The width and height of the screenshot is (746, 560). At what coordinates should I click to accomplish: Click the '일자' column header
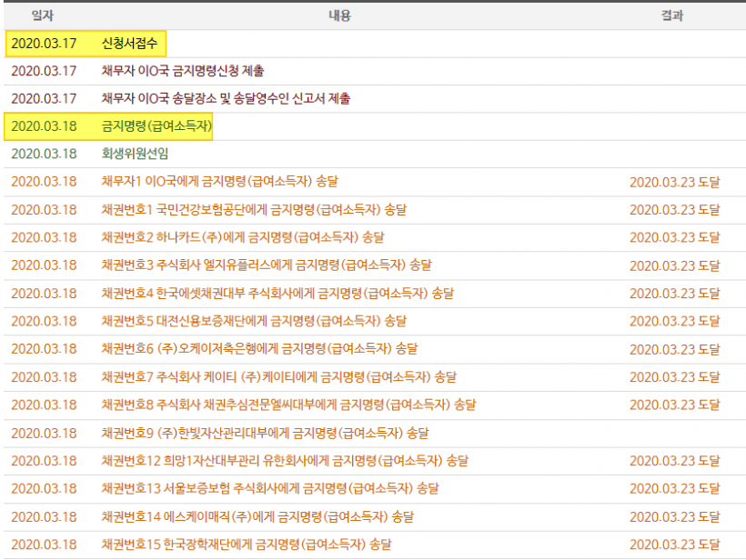43,15
